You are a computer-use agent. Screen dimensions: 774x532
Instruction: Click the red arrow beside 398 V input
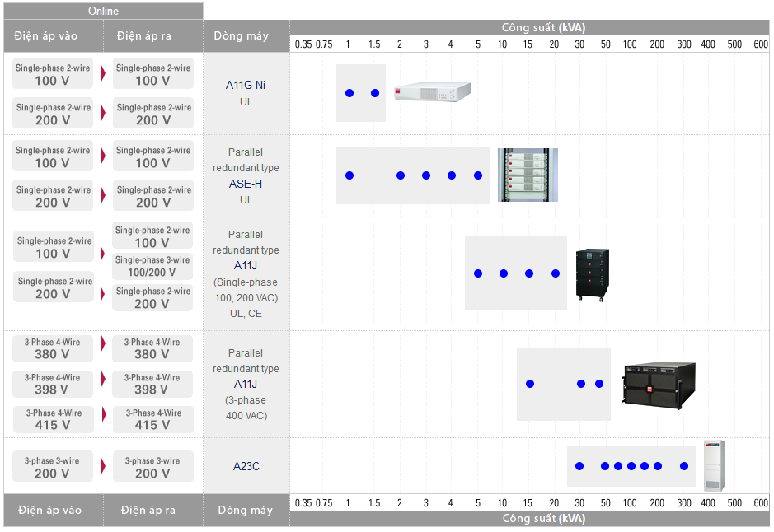click(103, 379)
